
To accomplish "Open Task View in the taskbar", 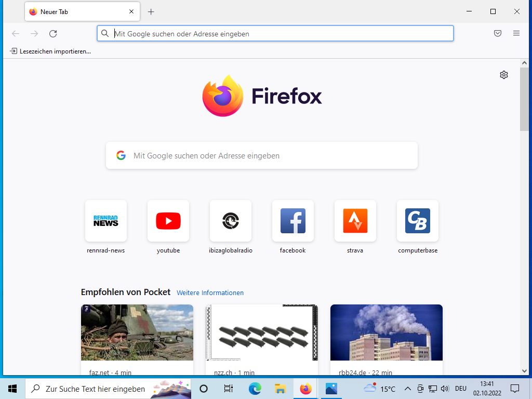I will click(x=229, y=389).
